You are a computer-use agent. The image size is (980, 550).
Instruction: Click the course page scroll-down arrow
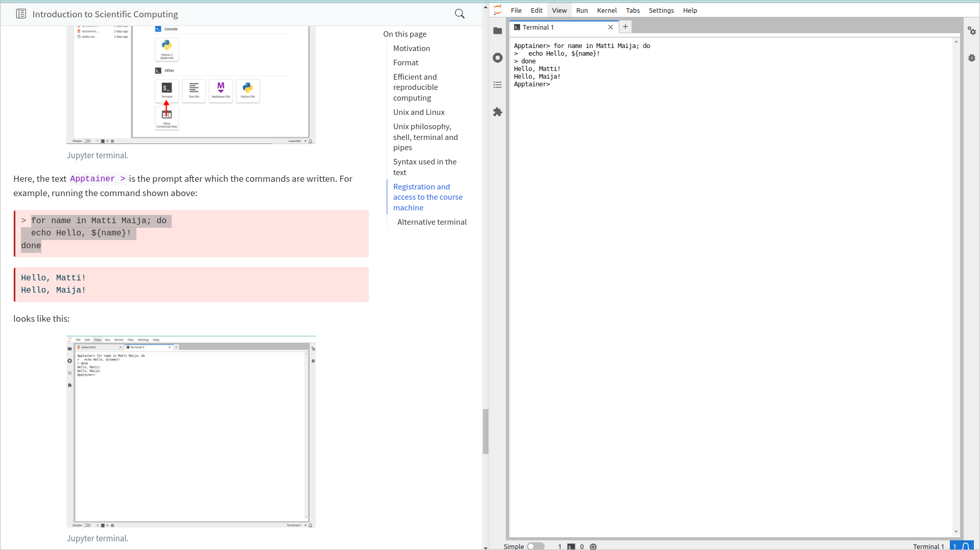[485, 547]
